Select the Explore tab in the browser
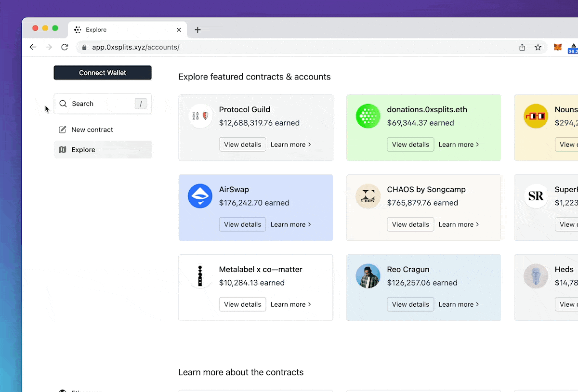578x392 pixels. pos(128,30)
